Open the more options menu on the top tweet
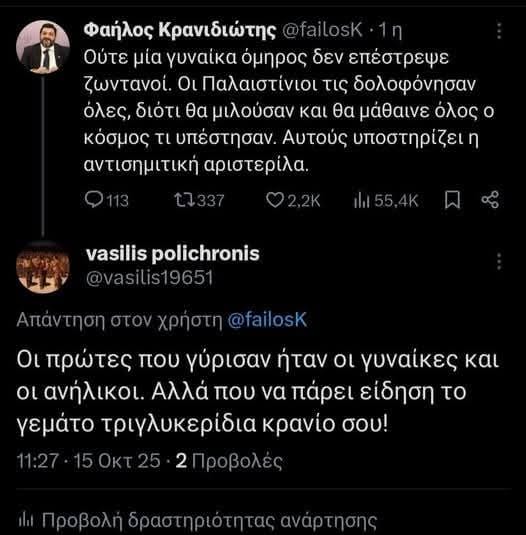Screen dimensions: 526x535 (x=499, y=31)
